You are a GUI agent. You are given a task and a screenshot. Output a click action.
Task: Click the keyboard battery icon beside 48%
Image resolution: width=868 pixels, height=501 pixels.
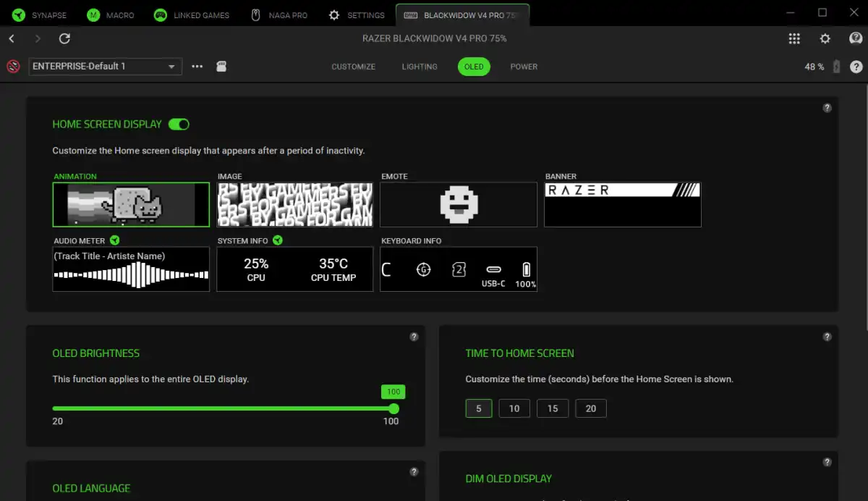(x=836, y=66)
